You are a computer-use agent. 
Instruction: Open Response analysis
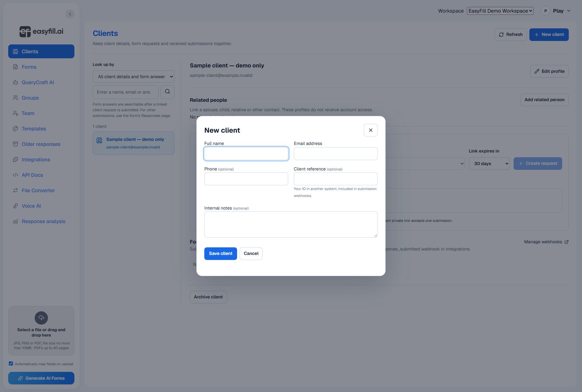pyautogui.click(x=41, y=221)
